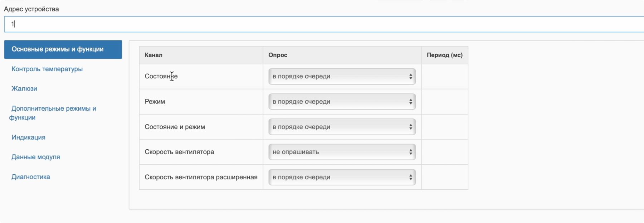Expand Скорость вентилятора расширенная polling dropdown

(x=342, y=177)
